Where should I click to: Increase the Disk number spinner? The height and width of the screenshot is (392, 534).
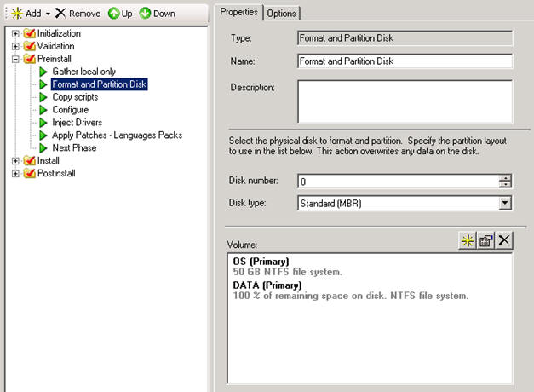click(505, 178)
